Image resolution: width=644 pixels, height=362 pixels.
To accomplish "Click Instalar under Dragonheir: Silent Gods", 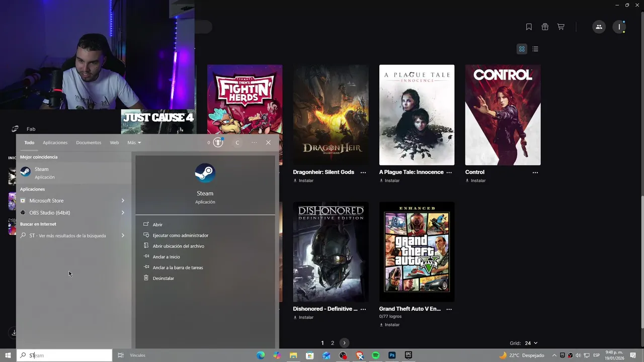I will click(x=303, y=180).
